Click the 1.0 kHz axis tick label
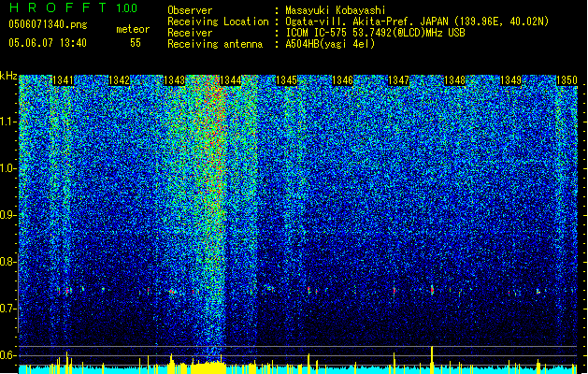 tap(8, 169)
